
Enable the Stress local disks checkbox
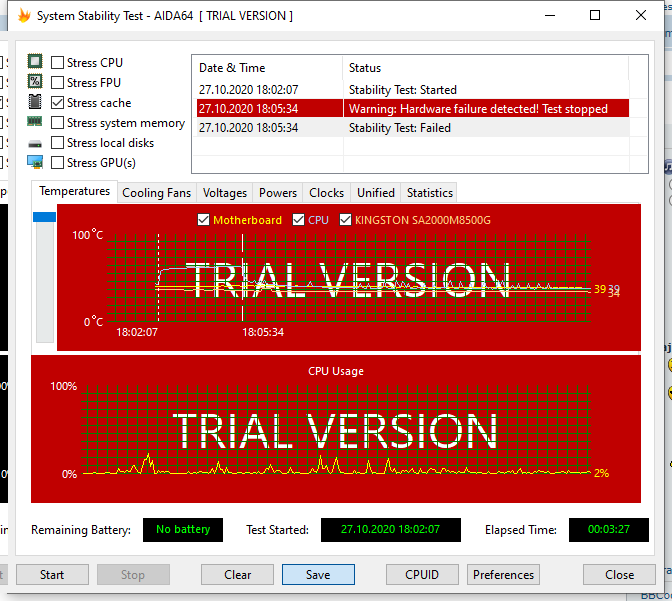[57, 142]
